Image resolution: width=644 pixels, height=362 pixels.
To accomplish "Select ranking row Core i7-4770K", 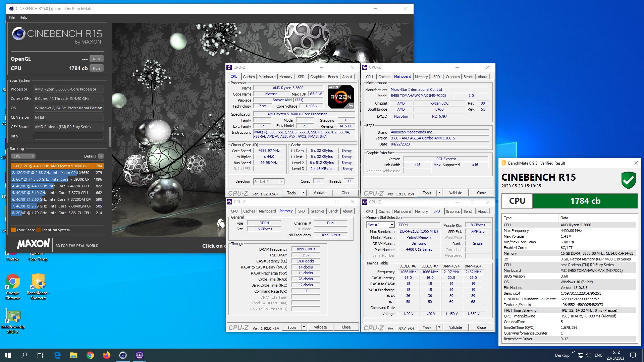I will pyautogui.click(x=57, y=186).
